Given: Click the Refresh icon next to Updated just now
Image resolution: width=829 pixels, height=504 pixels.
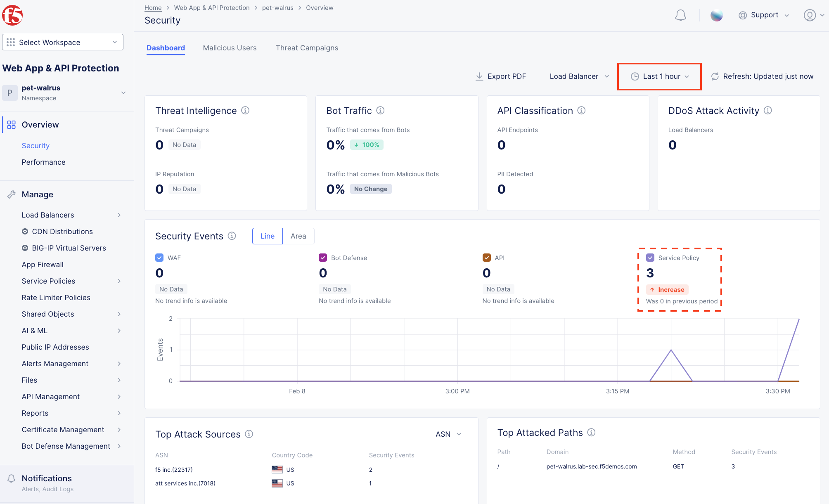Looking at the screenshot, I should point(715,76).
